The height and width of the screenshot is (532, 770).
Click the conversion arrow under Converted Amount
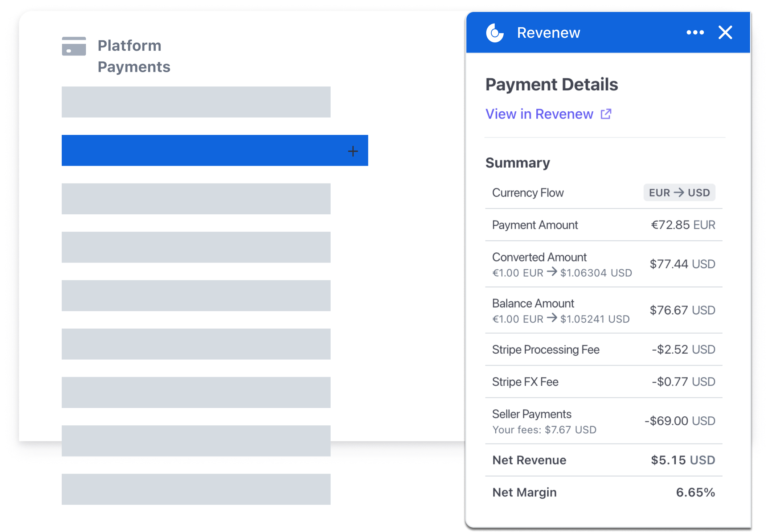[552, 273]
